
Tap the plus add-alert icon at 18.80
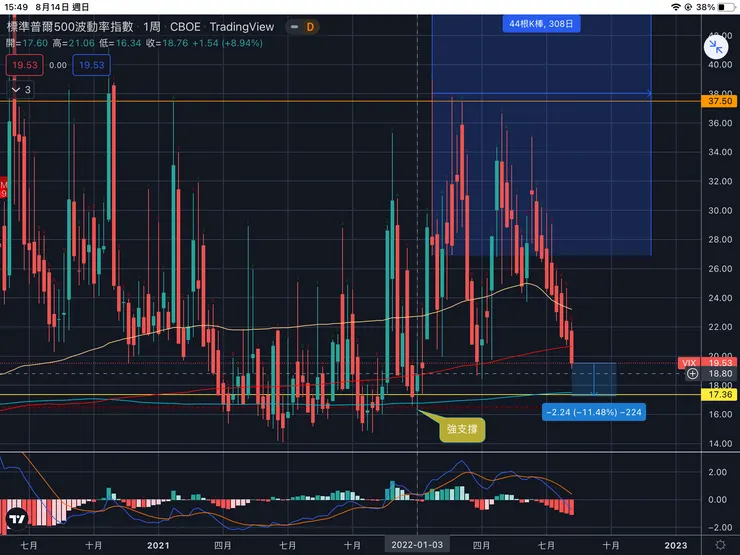692,374
